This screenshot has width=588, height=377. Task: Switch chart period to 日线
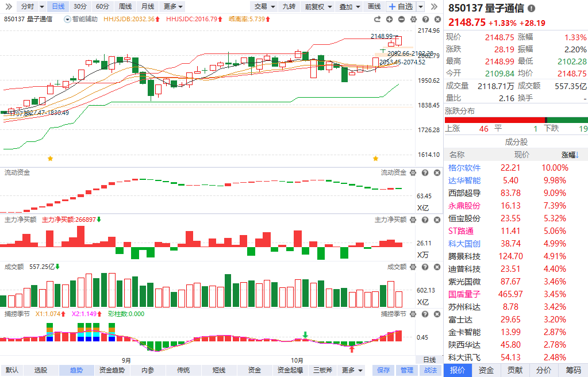58,6
